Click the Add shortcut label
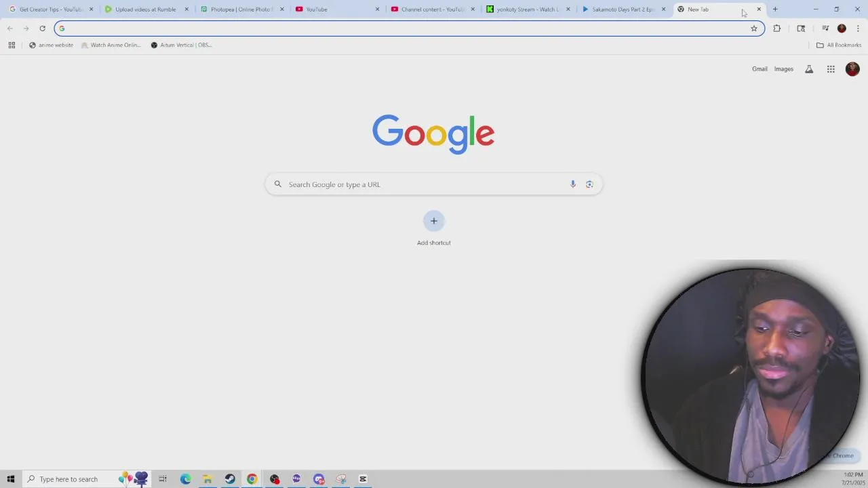 (x=434, y=243)
